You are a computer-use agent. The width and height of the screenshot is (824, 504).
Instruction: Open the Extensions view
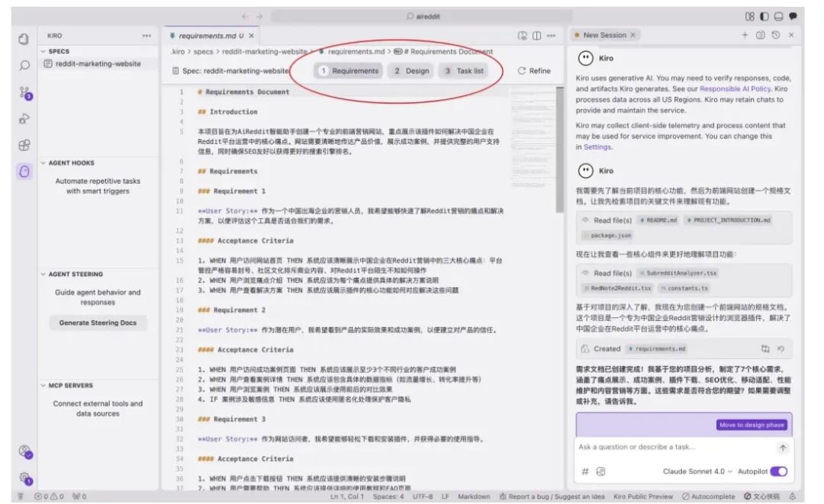pyautogui.click(x=24, y=145)
